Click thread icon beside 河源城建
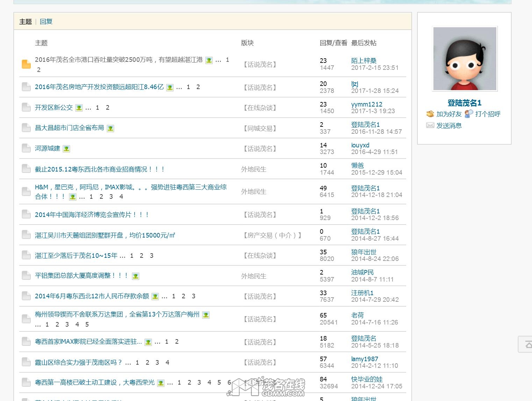Viewport: 532px width, 401px height. (26, 148)
